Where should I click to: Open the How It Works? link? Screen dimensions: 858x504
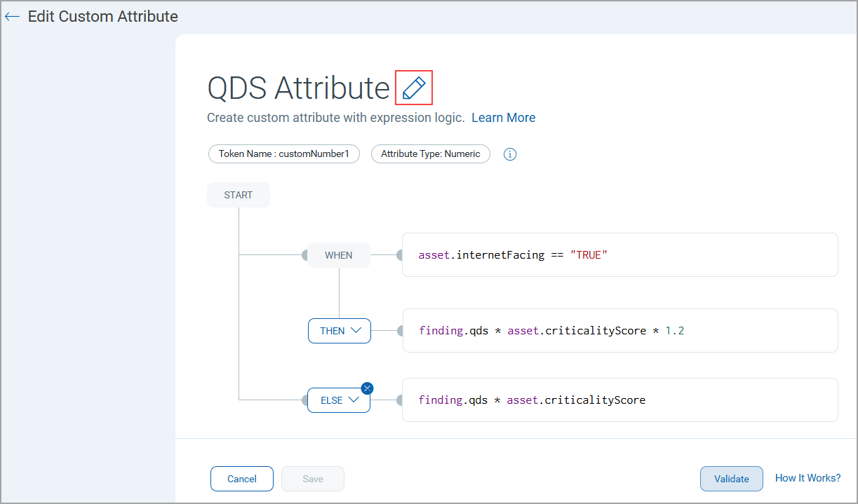[x=807, y=478]
